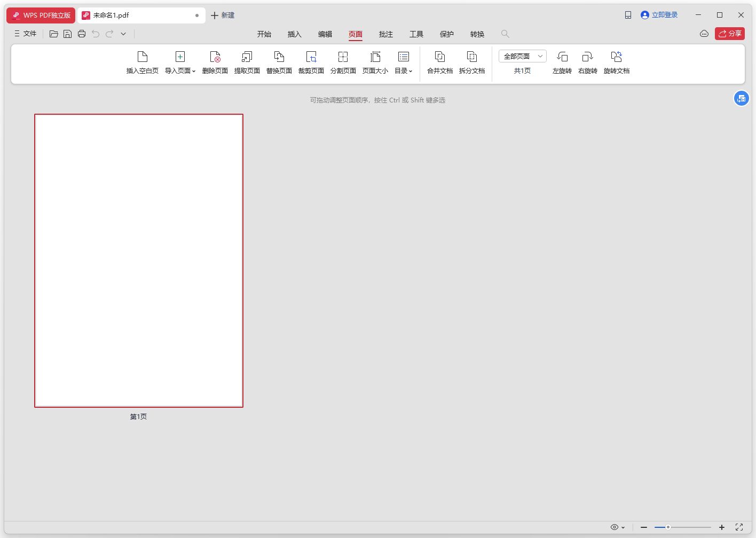Click the 删除页面 delete page icon

tap(215, 61)
